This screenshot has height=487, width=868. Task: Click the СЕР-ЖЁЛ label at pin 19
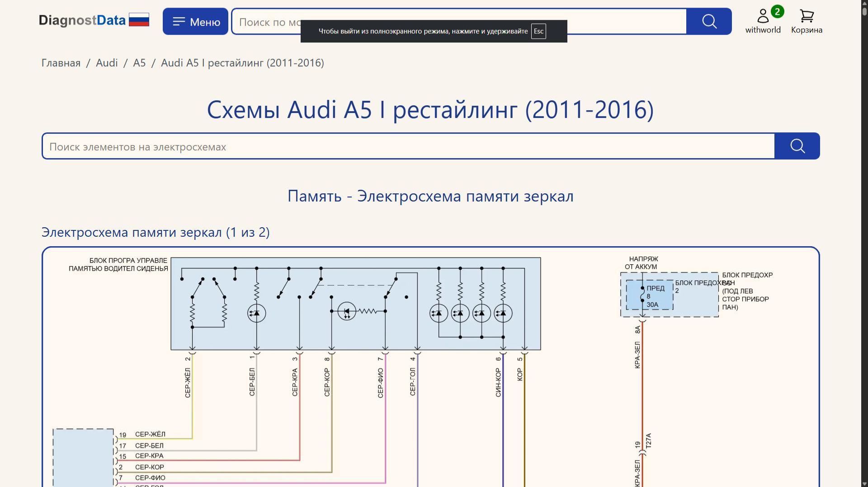150,434
